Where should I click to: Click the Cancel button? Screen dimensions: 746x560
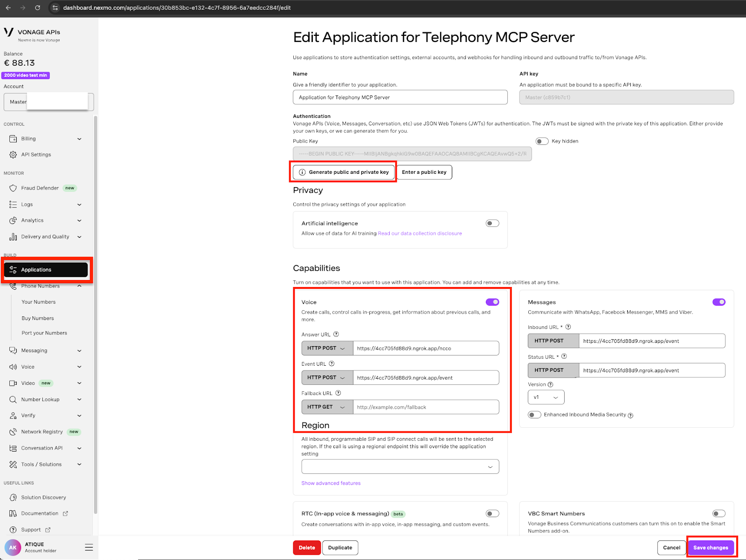point(672,547)
